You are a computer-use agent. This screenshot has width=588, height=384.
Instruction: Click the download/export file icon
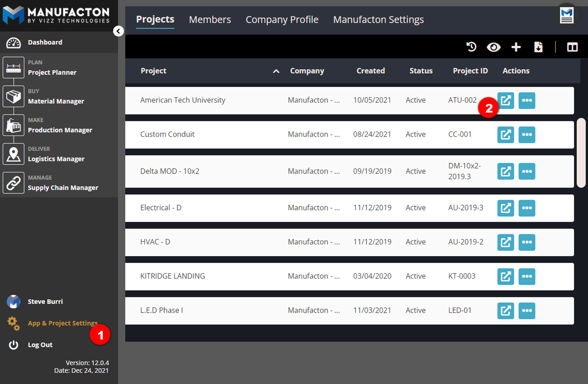pos(538,47)
